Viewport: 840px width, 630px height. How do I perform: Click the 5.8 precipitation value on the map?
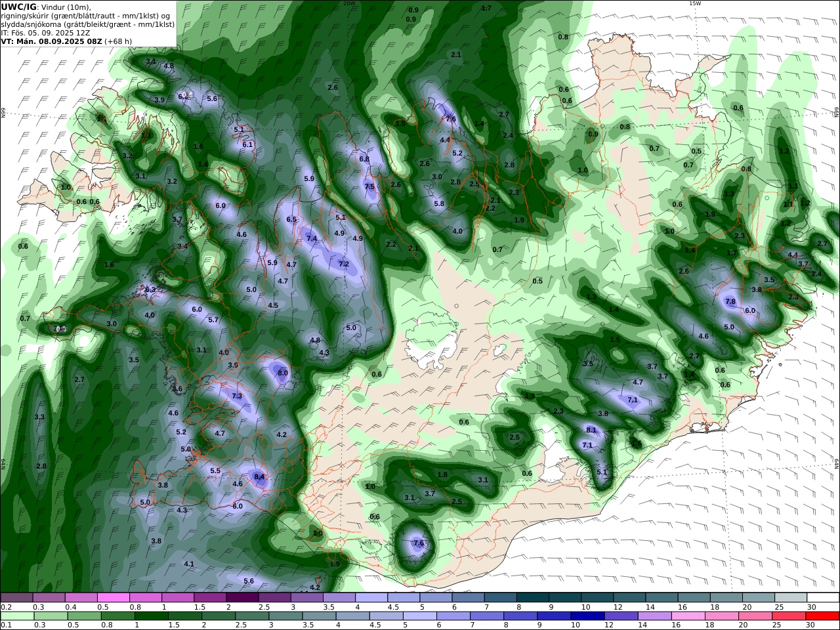(439, 204)
